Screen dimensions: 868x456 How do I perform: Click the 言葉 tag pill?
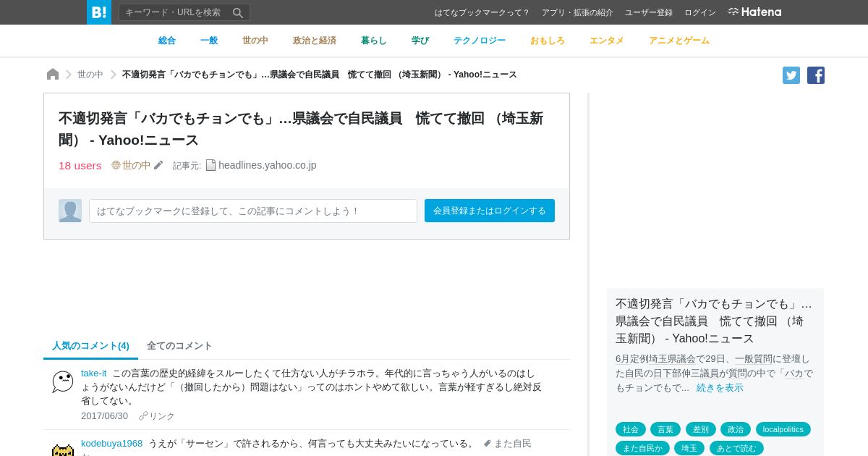click(x=665, y=429)
